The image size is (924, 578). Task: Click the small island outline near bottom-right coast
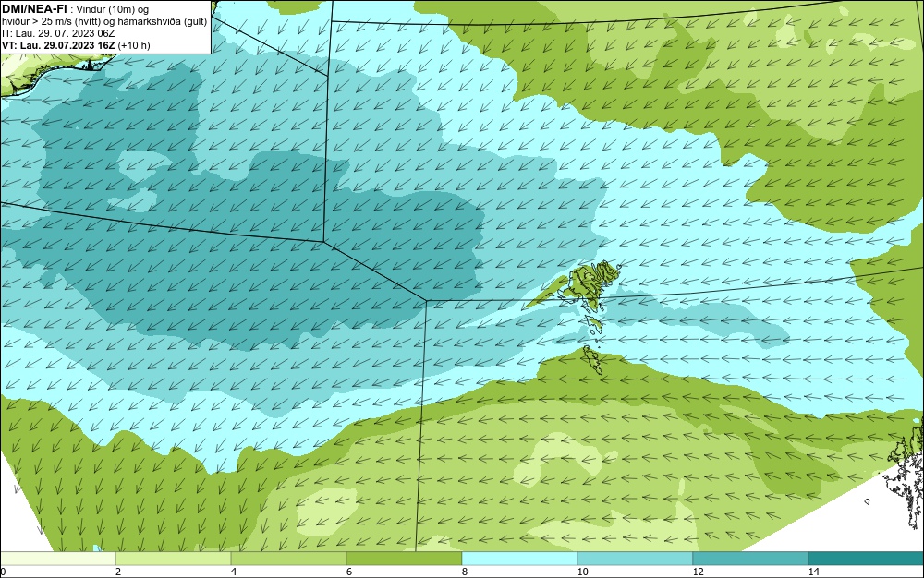pos(868,501)
